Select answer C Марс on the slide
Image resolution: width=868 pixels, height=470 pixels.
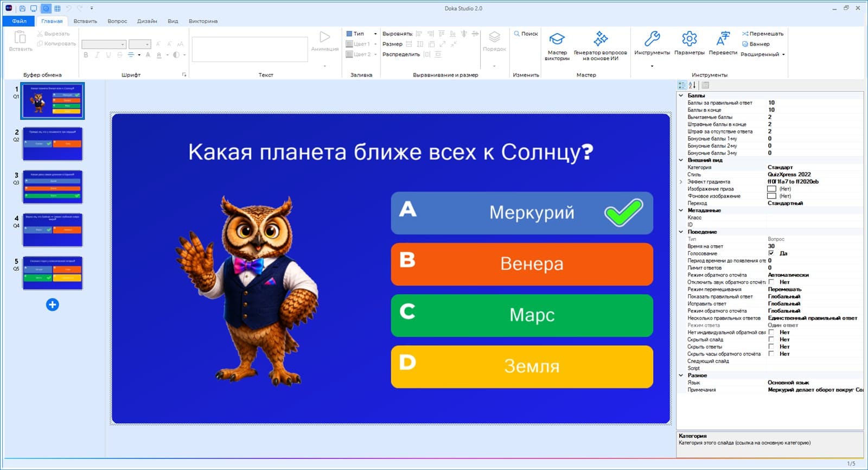point(522,315)
